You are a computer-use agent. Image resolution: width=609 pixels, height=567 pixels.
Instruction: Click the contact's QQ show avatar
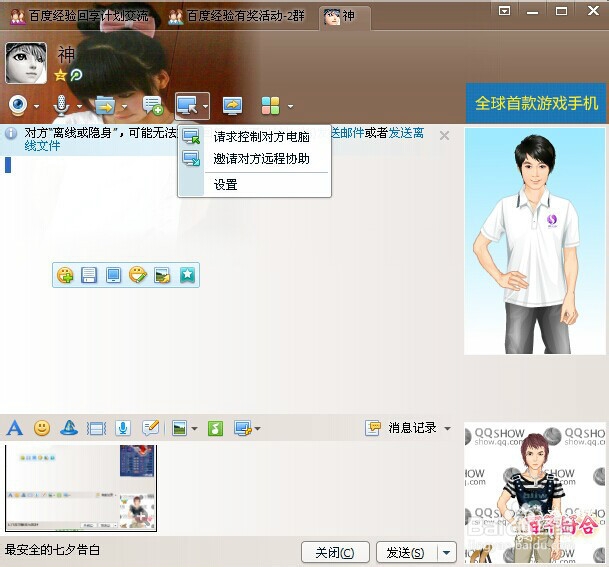click(x=534, y=241)
